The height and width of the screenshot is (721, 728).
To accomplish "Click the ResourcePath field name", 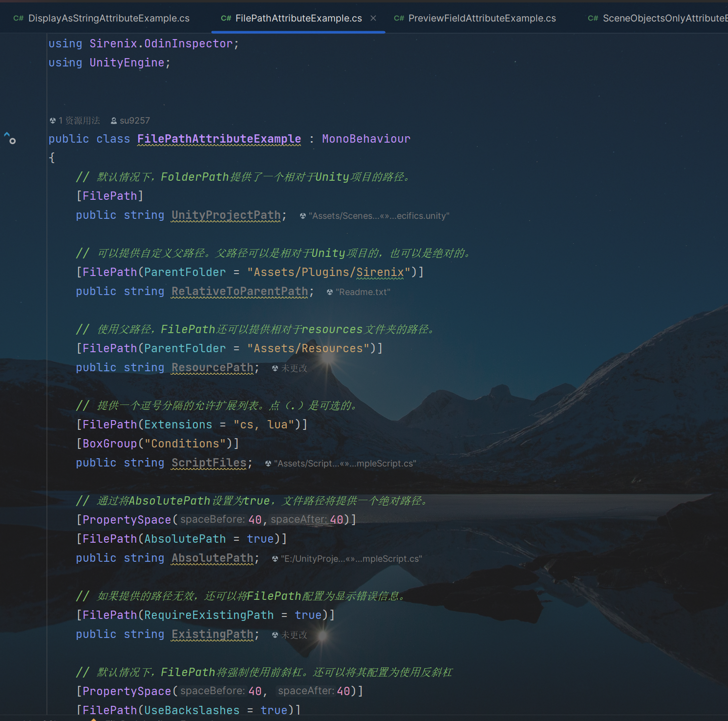I will click(x=212, y=367).
